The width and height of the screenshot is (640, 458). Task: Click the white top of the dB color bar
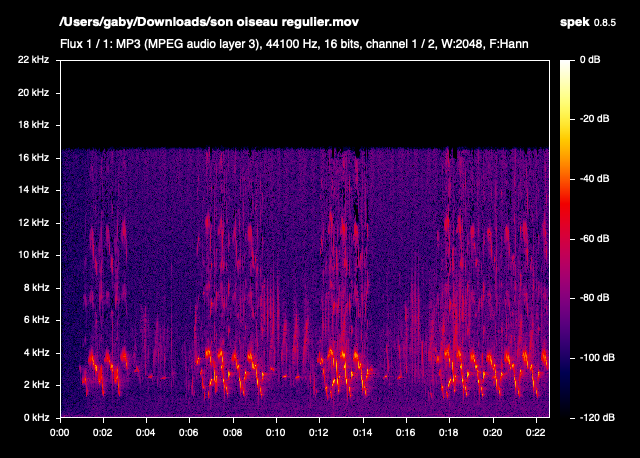(565, 65)
